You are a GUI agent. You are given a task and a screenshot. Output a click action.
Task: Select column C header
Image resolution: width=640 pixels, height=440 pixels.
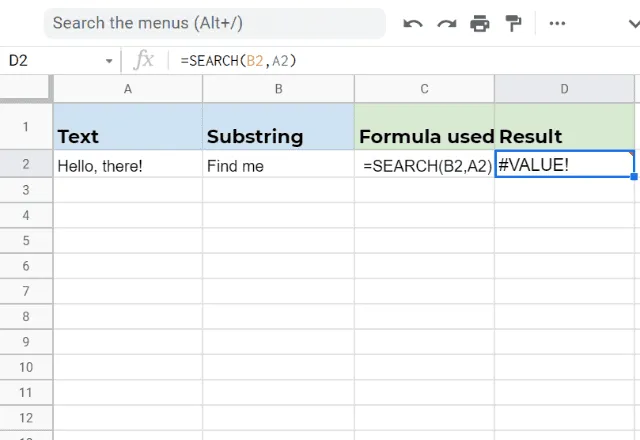point(424,89)
